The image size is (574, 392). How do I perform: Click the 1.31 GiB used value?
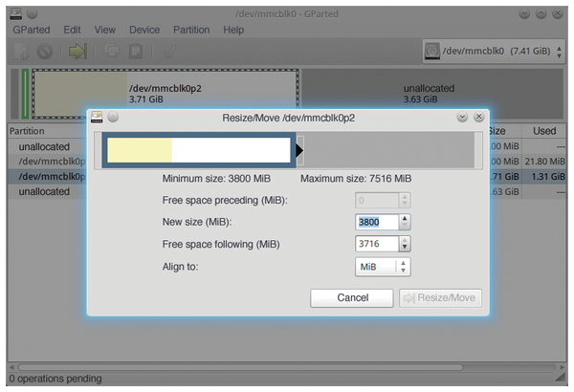pyautogui.click(x=548, y=177)
